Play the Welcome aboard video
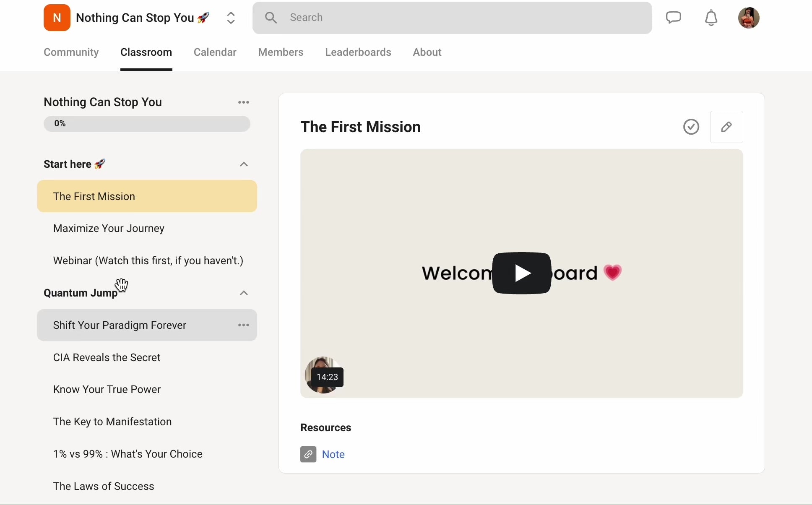812x505 pixels. click(521, 273)
